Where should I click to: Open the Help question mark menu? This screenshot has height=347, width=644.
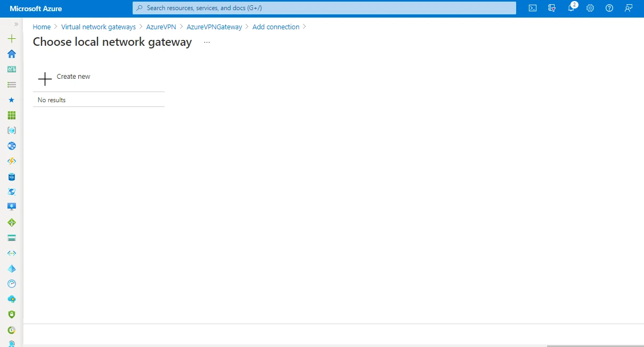tap(609, 8)
